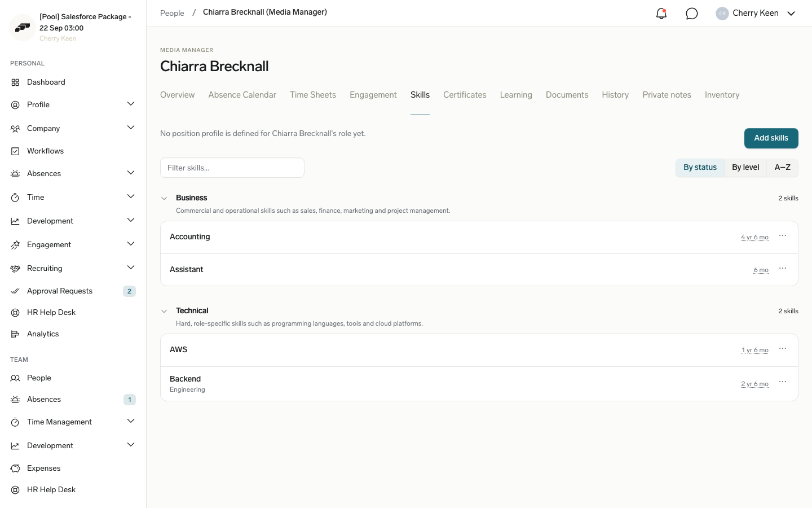Click the Recruiting handshake icon
This screenshot has height=508, width=812.
coord(15,269)
